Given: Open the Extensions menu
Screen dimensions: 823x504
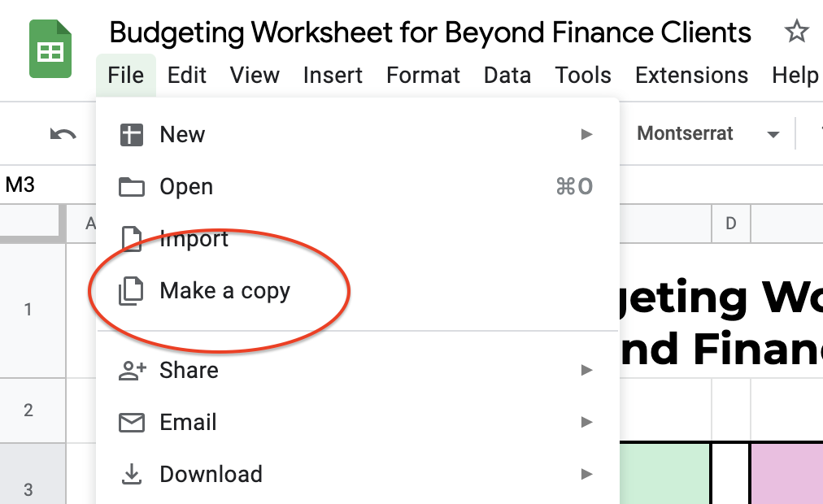Looking at the screenshot, I should [x=692, y=76].
